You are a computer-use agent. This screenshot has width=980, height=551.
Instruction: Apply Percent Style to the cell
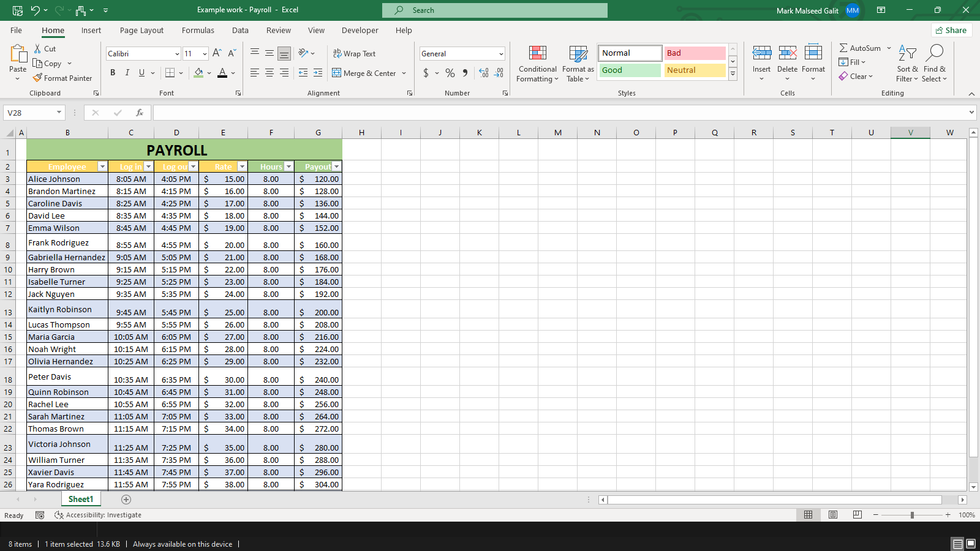click(450, 73)
